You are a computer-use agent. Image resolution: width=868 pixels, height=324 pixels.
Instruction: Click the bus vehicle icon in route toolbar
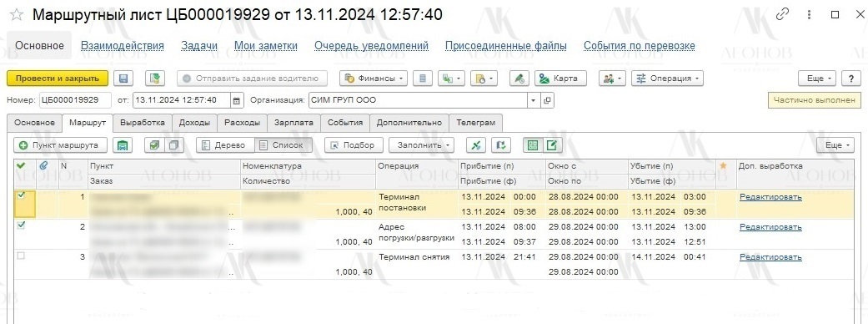point(123,144)
